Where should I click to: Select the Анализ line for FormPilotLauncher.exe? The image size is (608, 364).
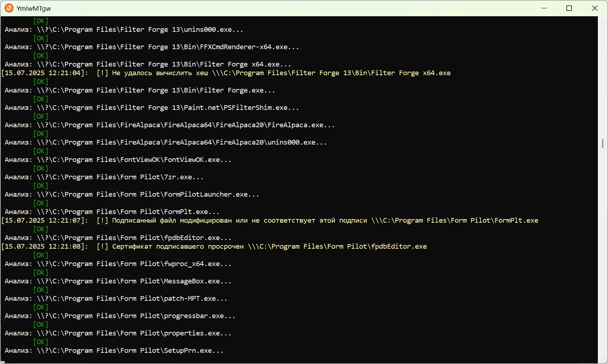(132, 194)
